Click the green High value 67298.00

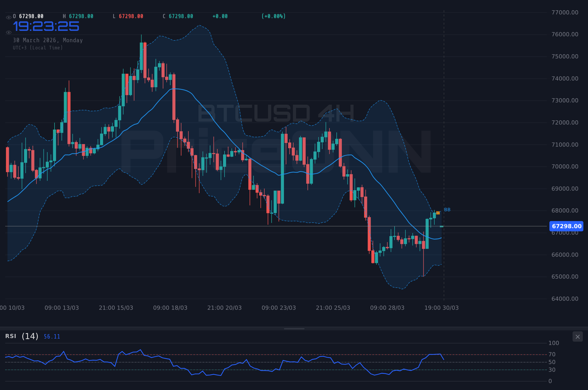point(80,16)
